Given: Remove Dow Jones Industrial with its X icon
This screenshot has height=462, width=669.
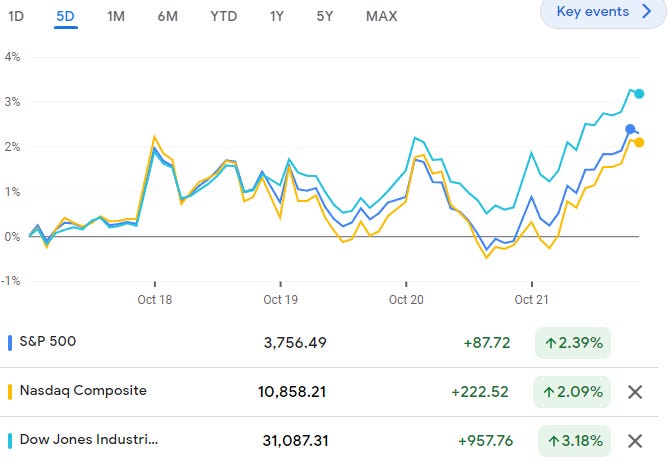Looking at the screenshot, I should click(x=635, y=441).
